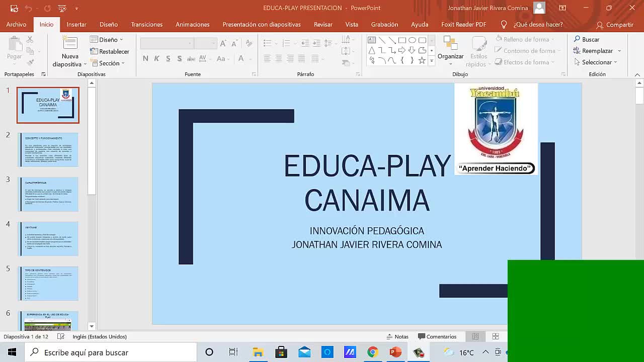Open File Explorer from taskbar
The width and height of the screenshot is (644, 362).
pos(258,352)
